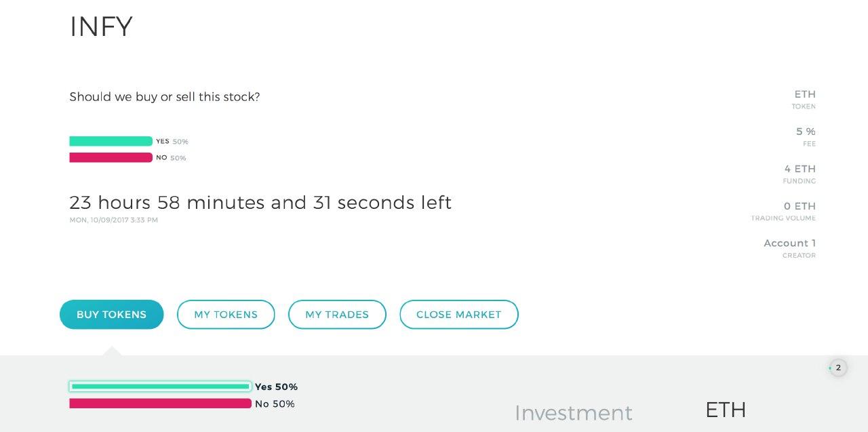
Task: Click the Account 1 creator link
Action: pyautogui.click(x=789, y=243)
